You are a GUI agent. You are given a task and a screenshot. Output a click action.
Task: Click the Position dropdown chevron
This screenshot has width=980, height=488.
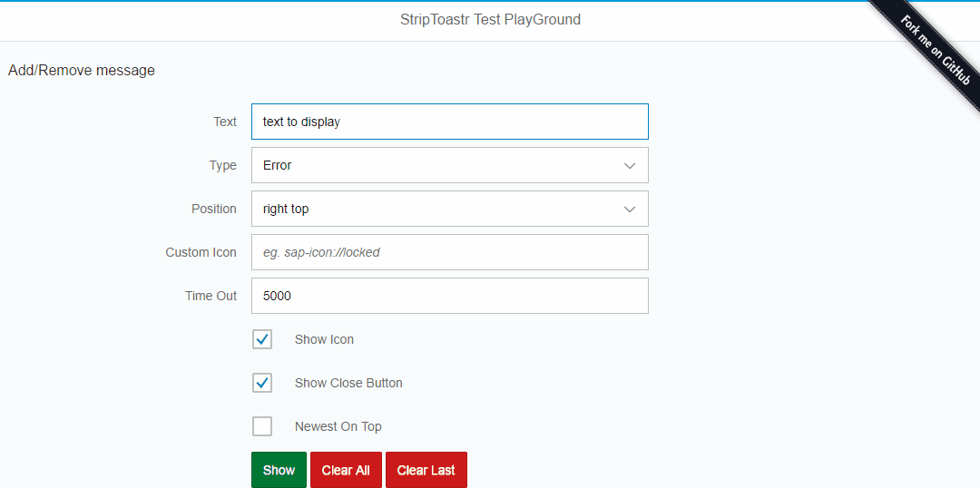tap(630, 209)
